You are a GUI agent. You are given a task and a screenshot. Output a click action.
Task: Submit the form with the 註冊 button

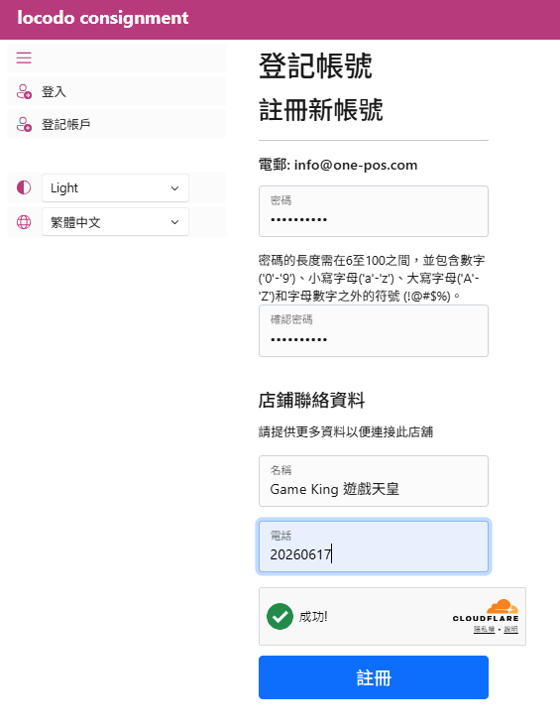point(374,677)
